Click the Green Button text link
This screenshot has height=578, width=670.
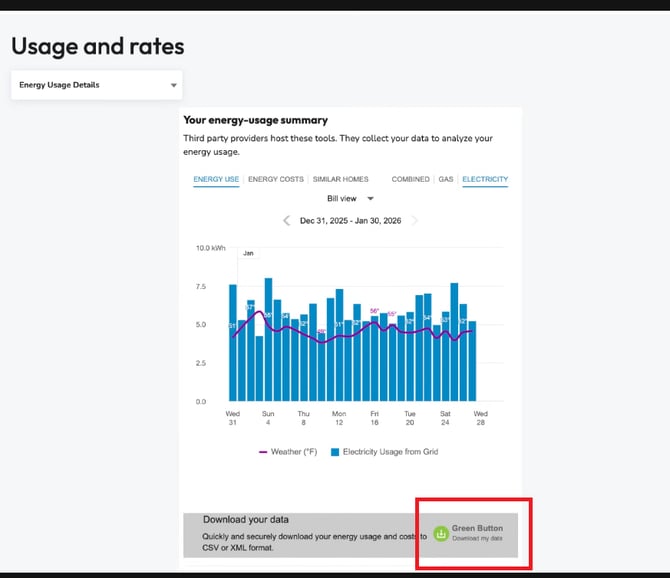pos(477,528)
